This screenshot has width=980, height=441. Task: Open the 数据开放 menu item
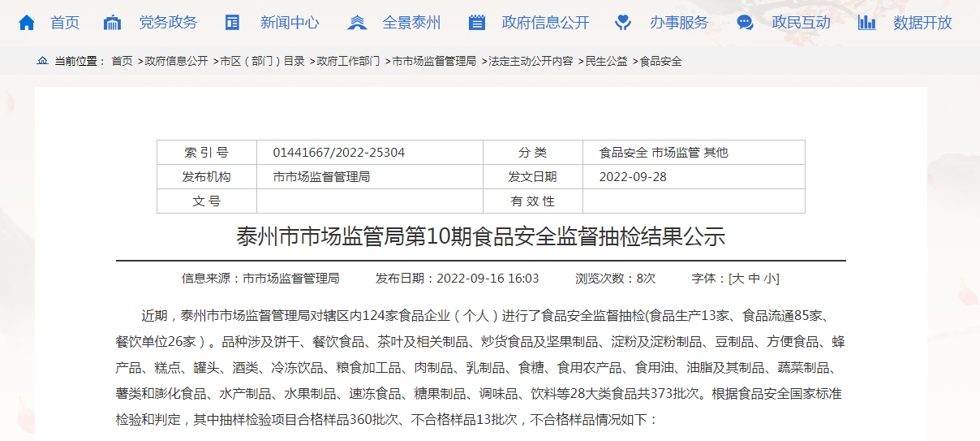point(923,23)
